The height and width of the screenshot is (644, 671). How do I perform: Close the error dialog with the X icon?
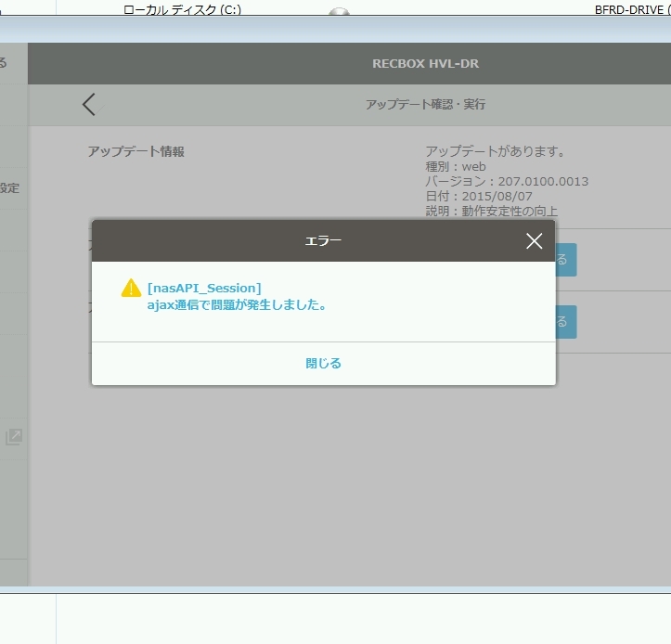click(534, 241)
